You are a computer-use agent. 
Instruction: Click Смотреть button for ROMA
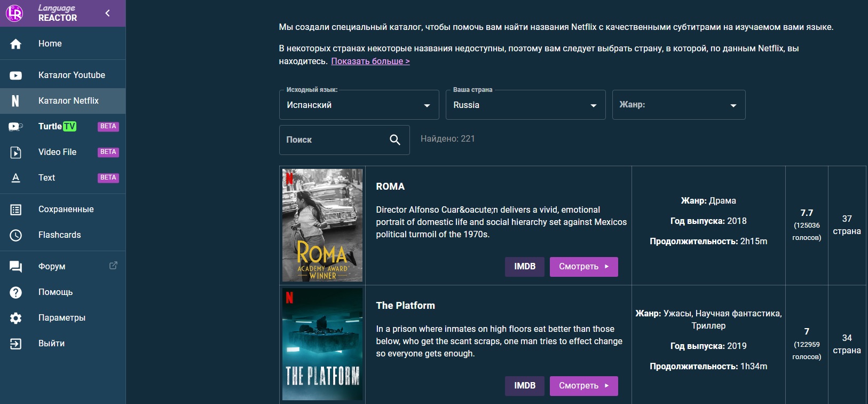[584, 267]
